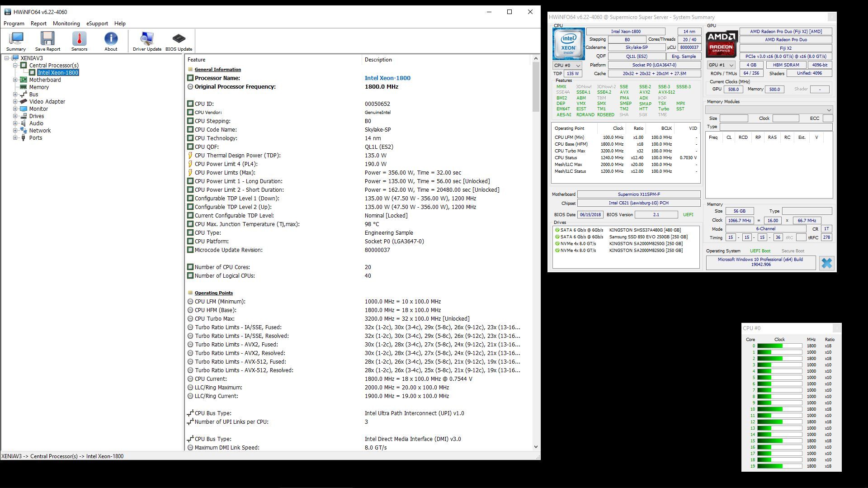Click the lightning icon beside CPU Thermal Design Power
This screenshot has height=488, width=868.
pyautogui.click(x=190, y=156)
